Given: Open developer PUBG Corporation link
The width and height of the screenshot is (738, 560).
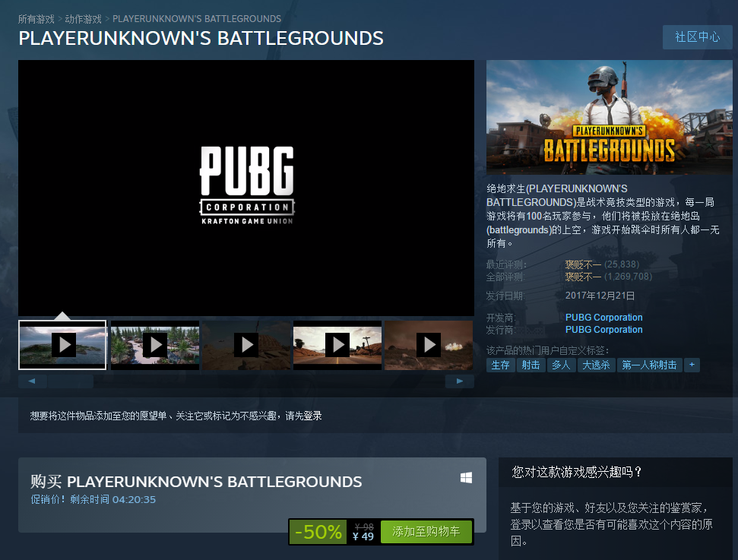Looking at the screenshot, I should (x=604, y=318).
